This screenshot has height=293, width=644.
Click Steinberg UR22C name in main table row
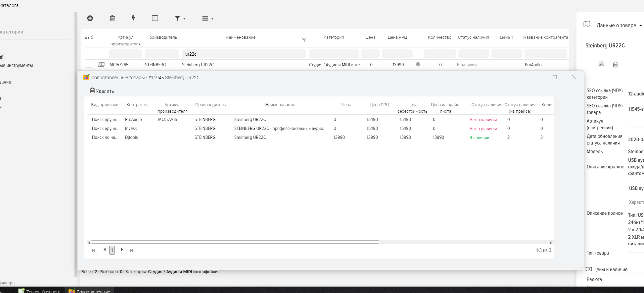(x=198, y=65)
